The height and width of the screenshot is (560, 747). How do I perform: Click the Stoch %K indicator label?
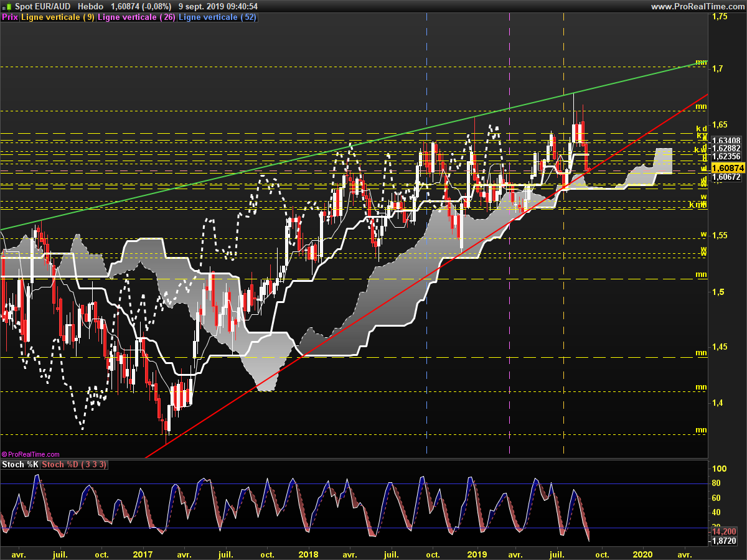pos(21,465)
